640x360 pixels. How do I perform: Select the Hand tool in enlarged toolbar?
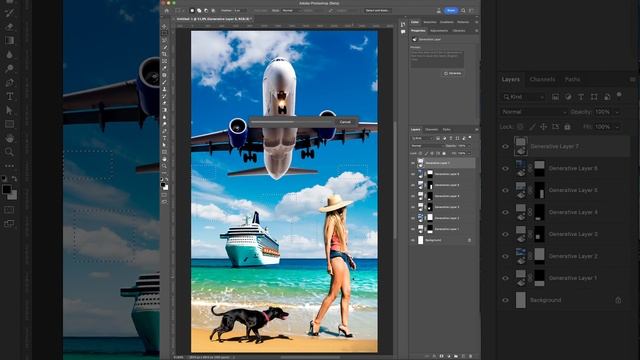coord(9,138)
